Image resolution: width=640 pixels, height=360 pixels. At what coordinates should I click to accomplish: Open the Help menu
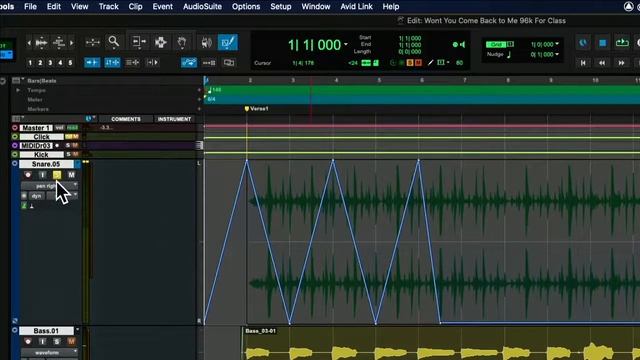click(391, 7)
